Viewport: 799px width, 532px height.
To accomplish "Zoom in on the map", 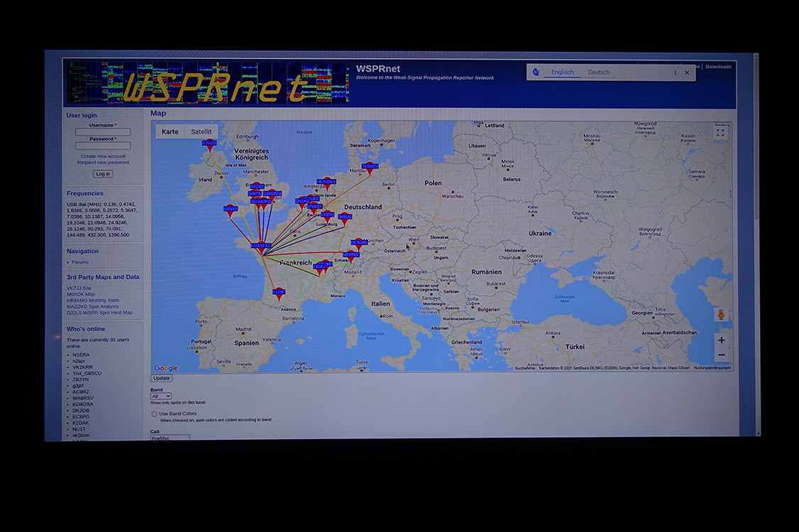I will [x=721, y=340].
